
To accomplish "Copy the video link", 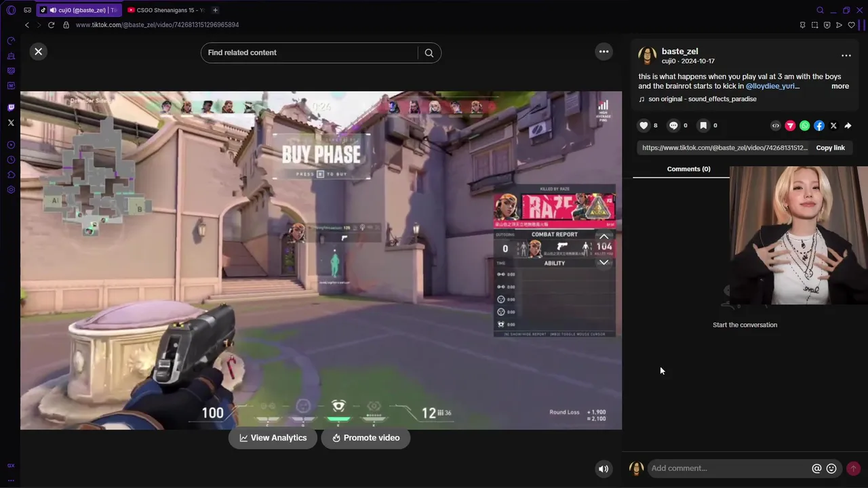I will pos(830,148).
